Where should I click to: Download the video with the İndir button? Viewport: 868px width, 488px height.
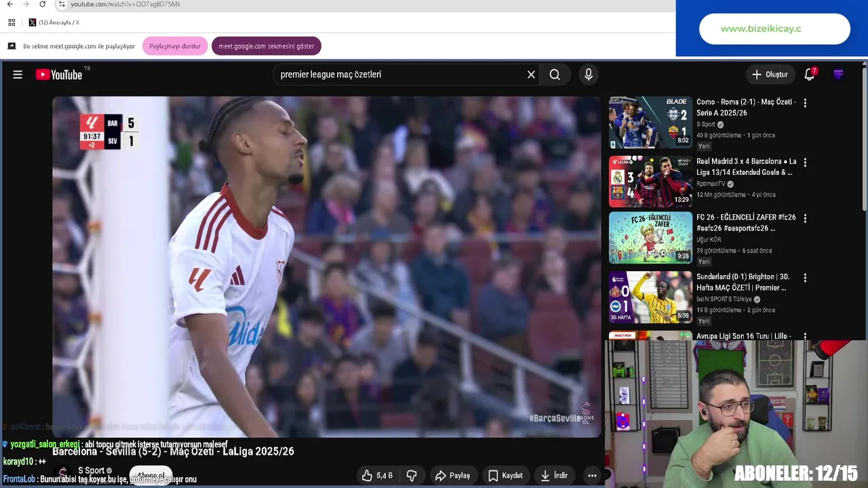(x=554, y=476)
